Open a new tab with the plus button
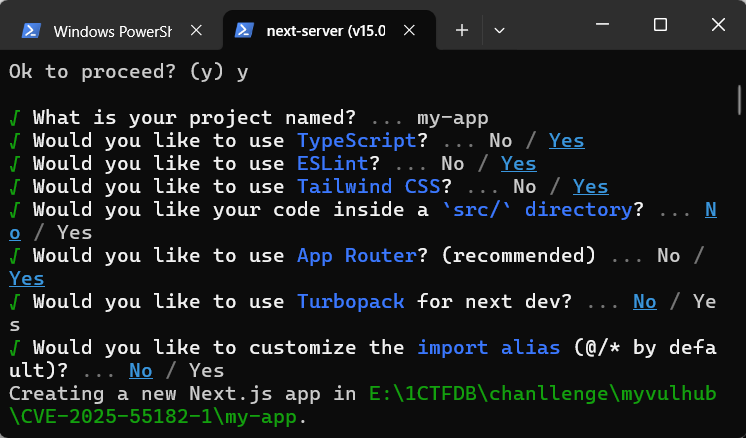This screenshot has width=746, height=438. [462, 31]
